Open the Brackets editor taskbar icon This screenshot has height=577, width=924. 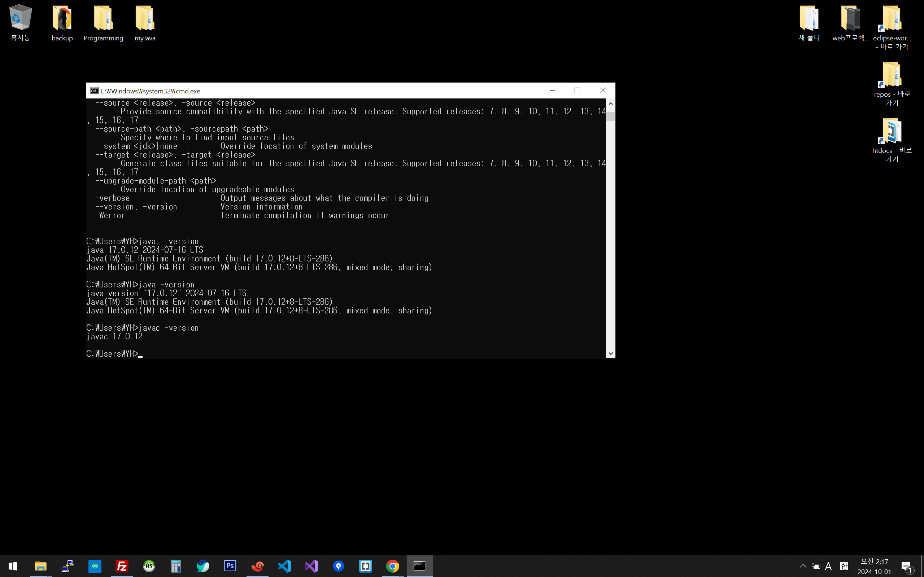point(365,566)
